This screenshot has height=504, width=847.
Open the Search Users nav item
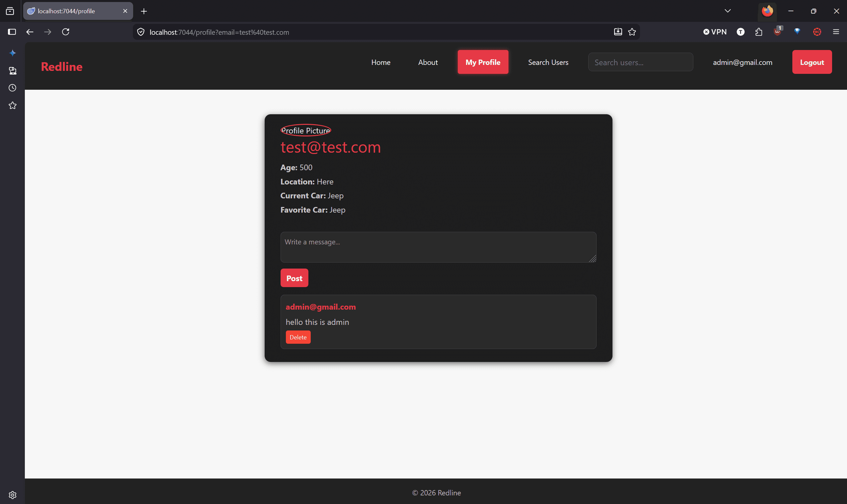548,62
